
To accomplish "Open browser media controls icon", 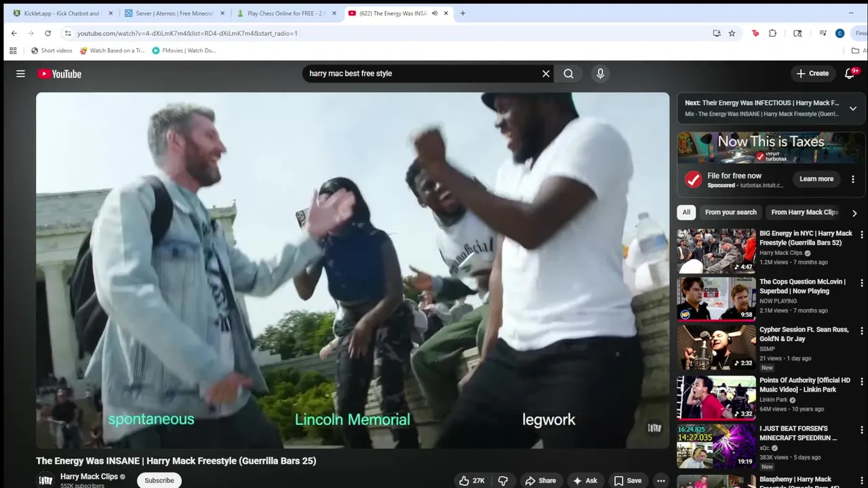I will pos(823,33).
